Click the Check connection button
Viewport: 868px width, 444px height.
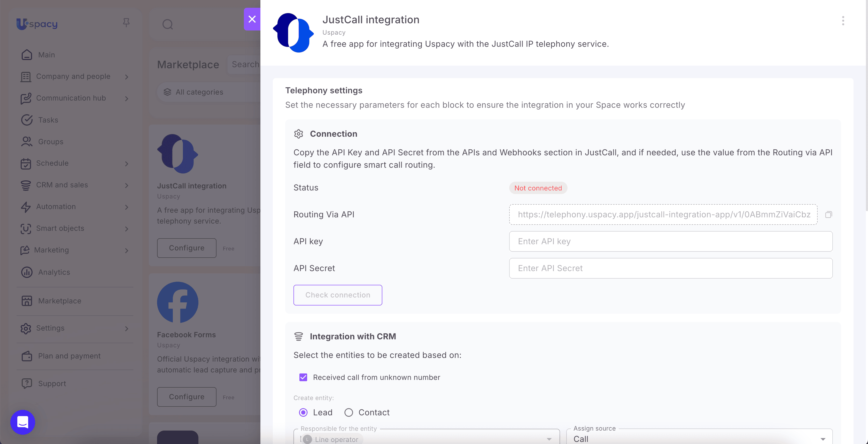pos(338,295)
